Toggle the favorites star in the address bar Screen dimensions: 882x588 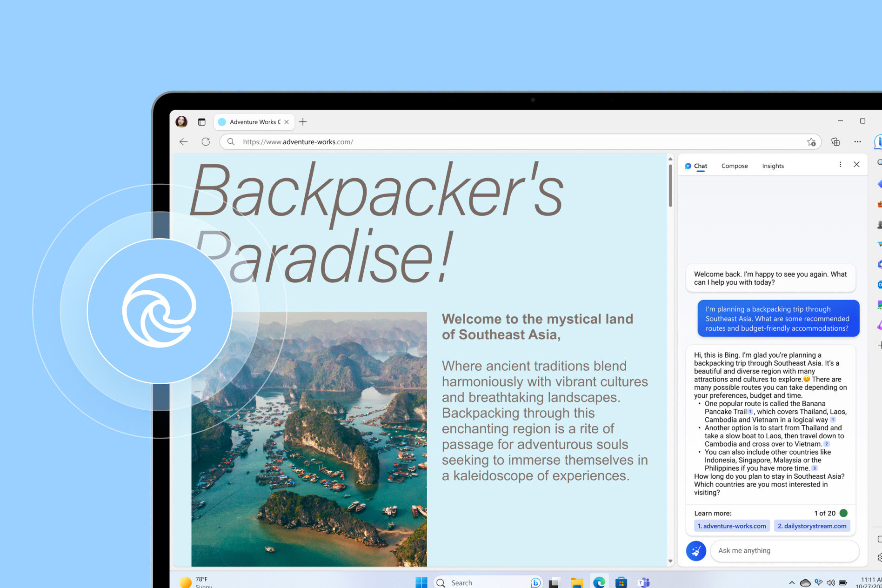tap(812, 142)
